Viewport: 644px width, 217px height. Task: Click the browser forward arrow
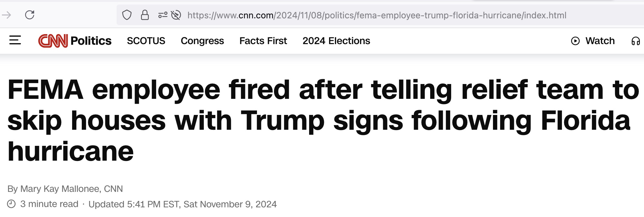(6, 15)
